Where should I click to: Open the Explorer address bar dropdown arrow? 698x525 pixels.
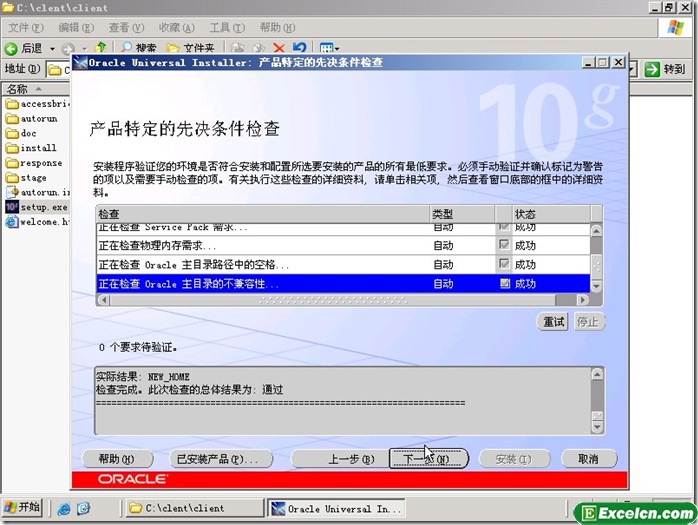point(632,69)
